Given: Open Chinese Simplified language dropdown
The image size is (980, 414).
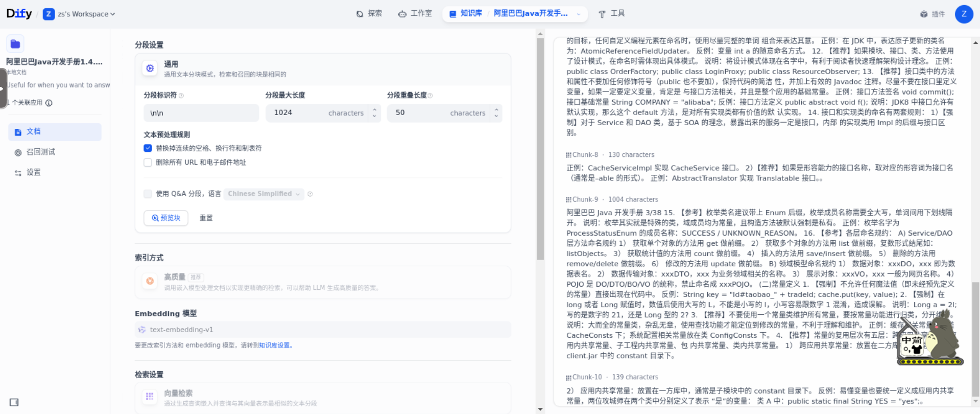Looking at the screenshot, I should tap(264, 194).
